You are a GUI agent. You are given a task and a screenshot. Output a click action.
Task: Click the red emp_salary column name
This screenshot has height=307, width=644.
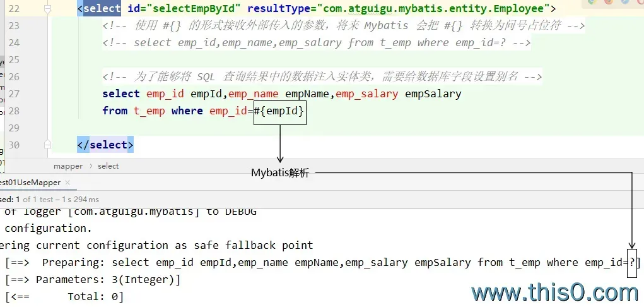(x=366, y=94)
